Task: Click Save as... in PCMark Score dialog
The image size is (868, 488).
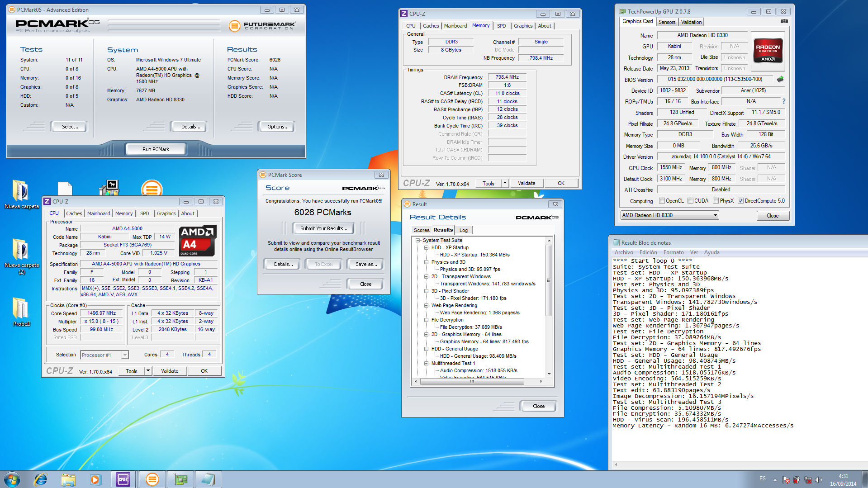Action: point(366,264)
